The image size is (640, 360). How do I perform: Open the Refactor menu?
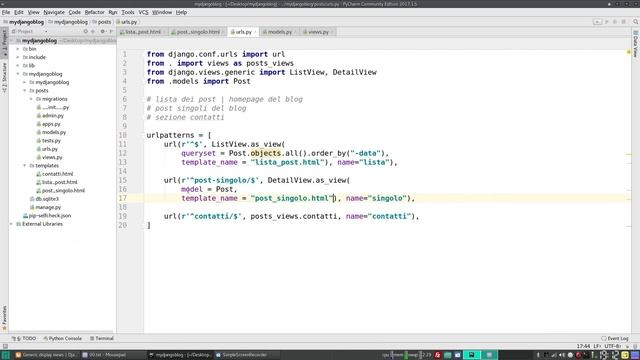click(x=94, y=12)
